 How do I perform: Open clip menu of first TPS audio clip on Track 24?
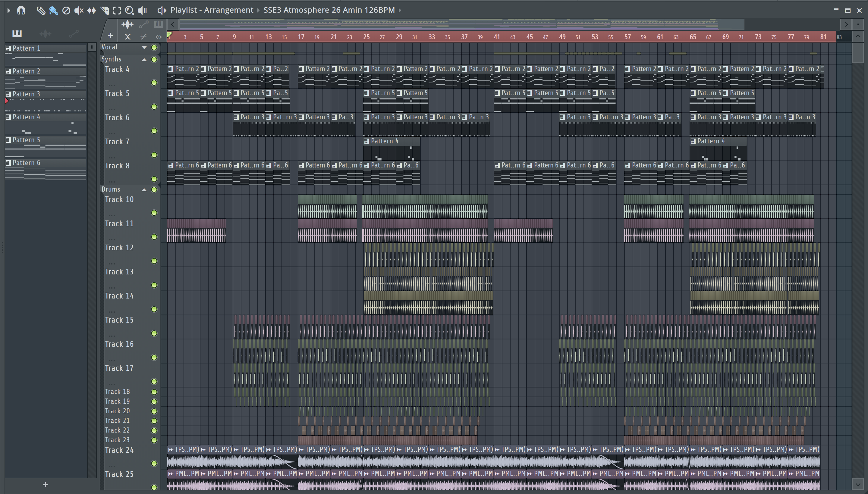coord(170,449)
